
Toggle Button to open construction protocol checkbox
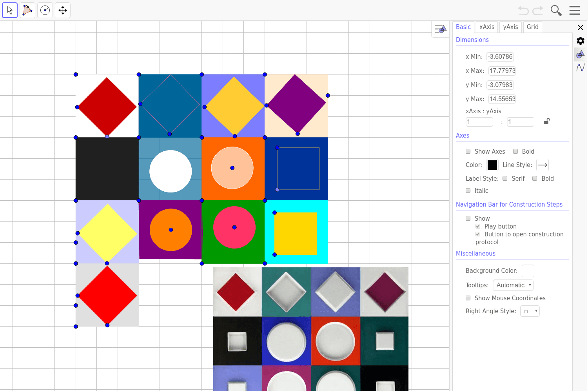tap(478, 234)
